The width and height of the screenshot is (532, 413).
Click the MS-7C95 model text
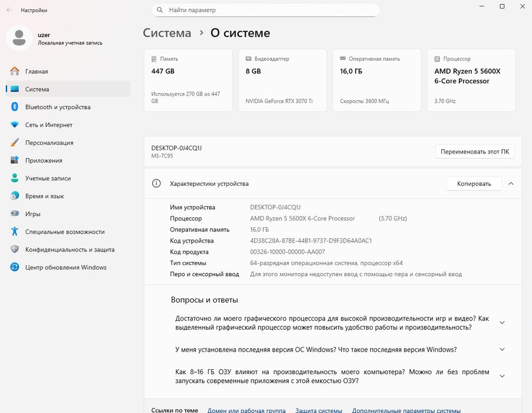[162, 156]
